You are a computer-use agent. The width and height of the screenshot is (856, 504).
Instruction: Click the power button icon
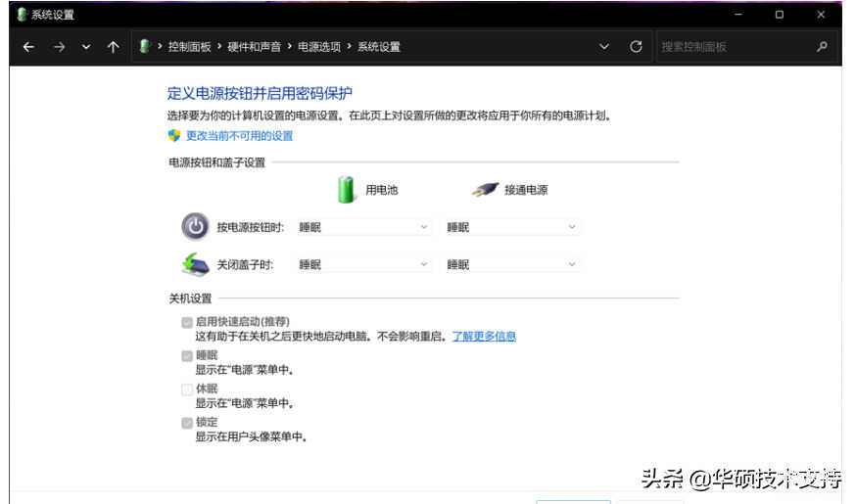pyautogui.click(x=195, y=226)
